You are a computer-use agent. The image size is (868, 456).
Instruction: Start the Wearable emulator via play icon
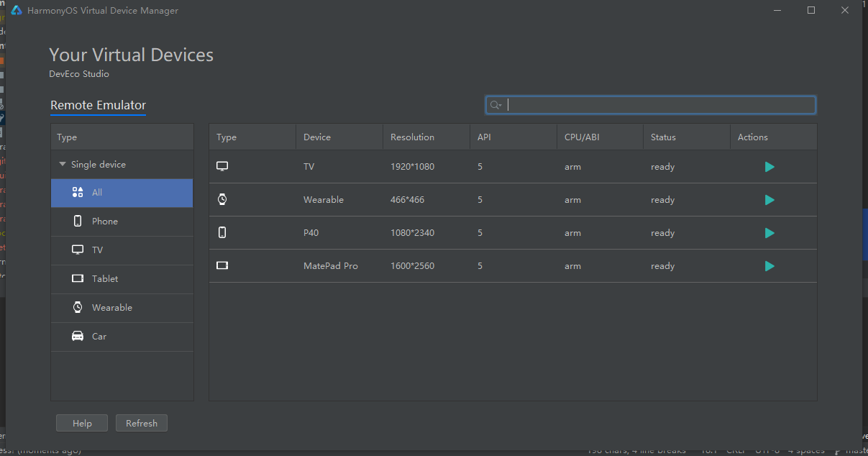tap(769, 200)
